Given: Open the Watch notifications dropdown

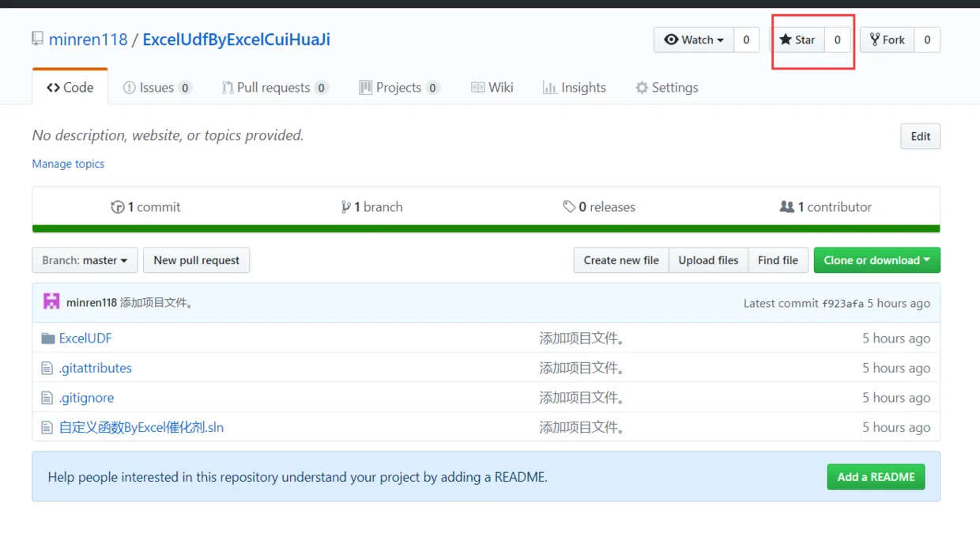Looking at the screenshot, I should click(x=694, y=40).
